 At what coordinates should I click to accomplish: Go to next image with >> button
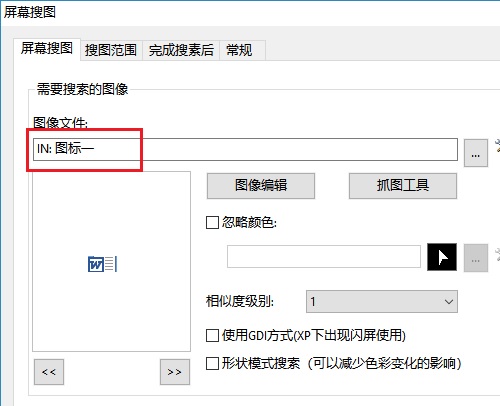tap(175, 372)
